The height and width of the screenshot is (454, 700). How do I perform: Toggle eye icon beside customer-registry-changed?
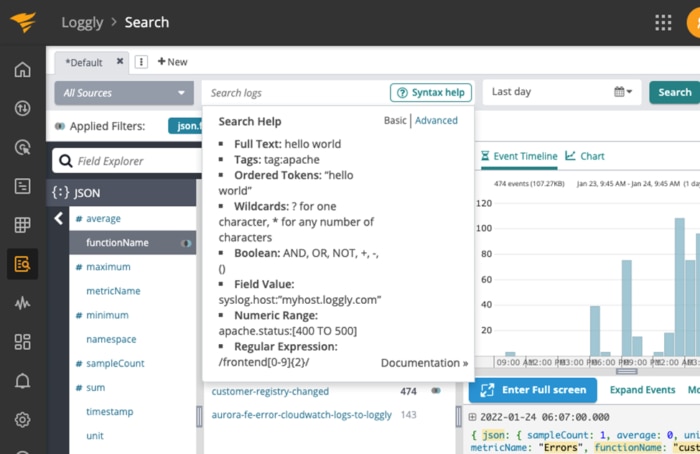pyautogui.click(x=436, y=391)
